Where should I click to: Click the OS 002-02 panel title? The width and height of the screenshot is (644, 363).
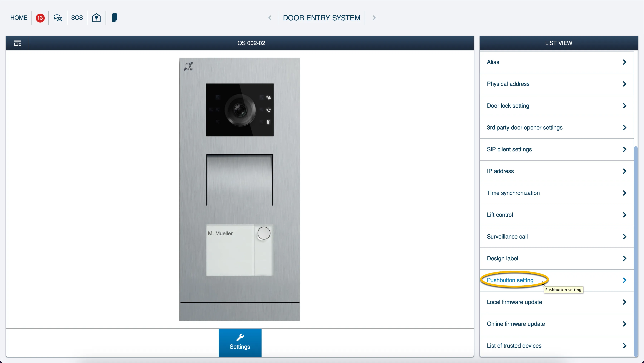pyautogui.click(x=251, y=43)
